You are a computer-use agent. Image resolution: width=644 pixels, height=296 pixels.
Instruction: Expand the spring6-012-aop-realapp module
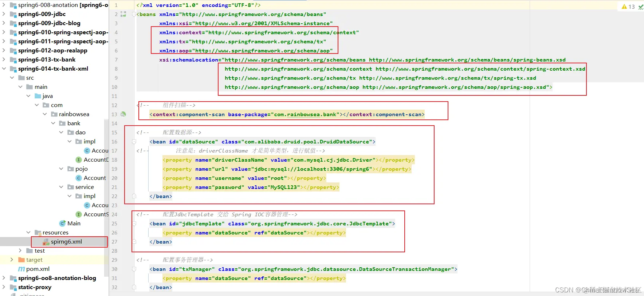[4, 50]
